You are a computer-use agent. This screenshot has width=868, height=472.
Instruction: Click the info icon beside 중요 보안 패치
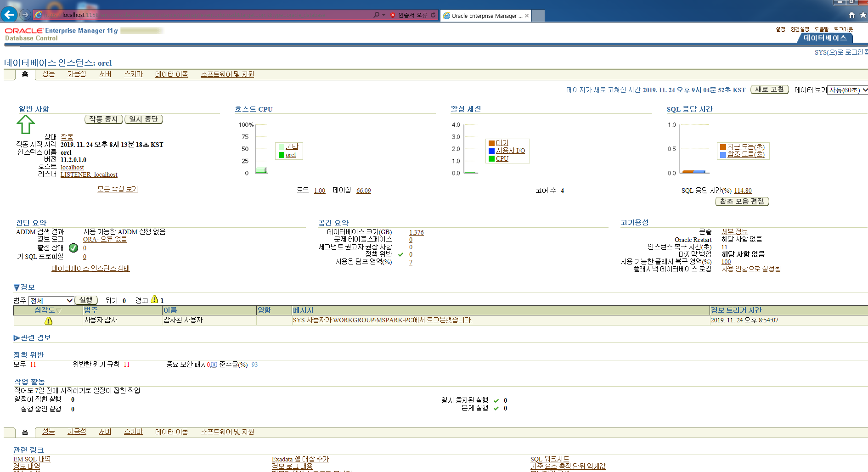point(214,365)
